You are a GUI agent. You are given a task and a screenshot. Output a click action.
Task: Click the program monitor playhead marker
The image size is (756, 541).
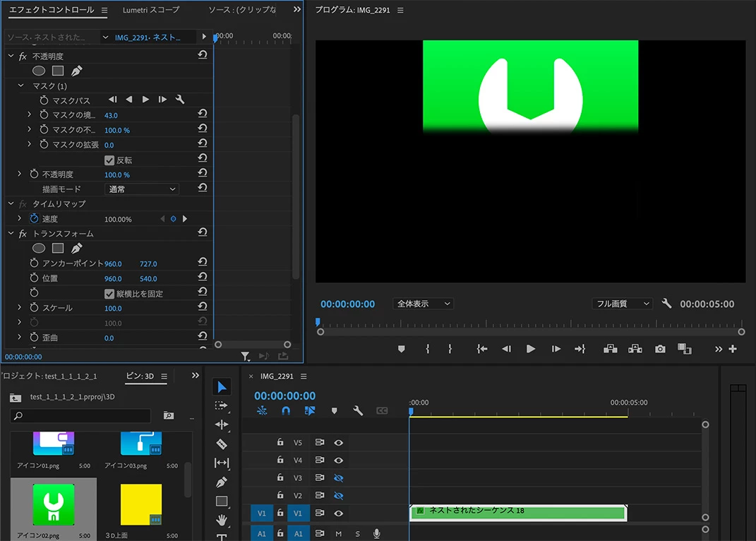[x=318, y=322]
